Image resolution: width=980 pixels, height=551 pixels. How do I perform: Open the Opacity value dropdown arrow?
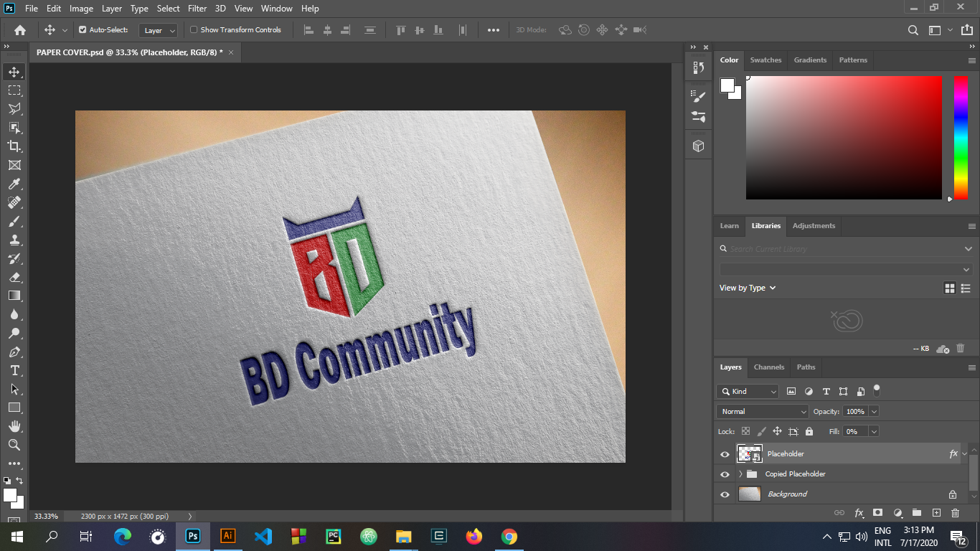(x=874, y=412)
